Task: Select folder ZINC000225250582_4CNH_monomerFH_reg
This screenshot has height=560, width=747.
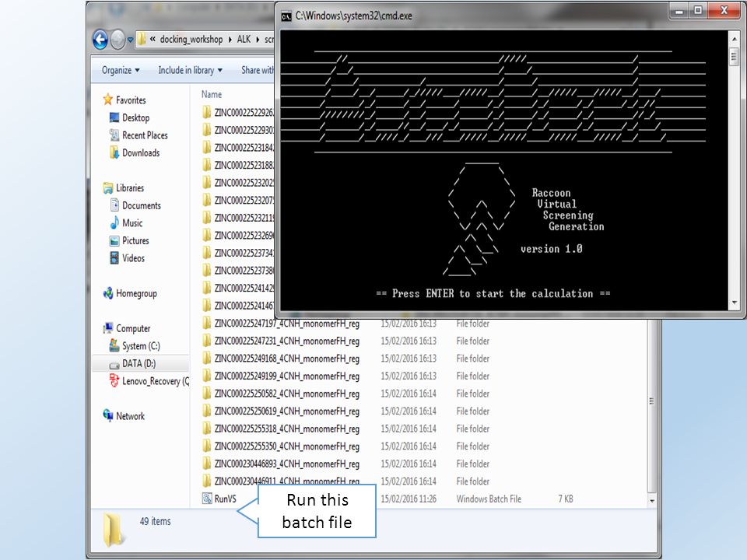Action: [x=287, y=394]
